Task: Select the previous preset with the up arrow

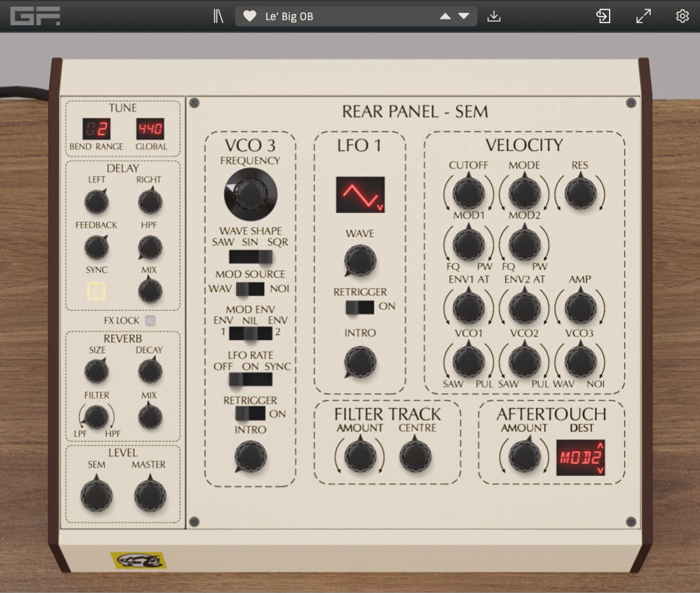Action: pos(445,15)
